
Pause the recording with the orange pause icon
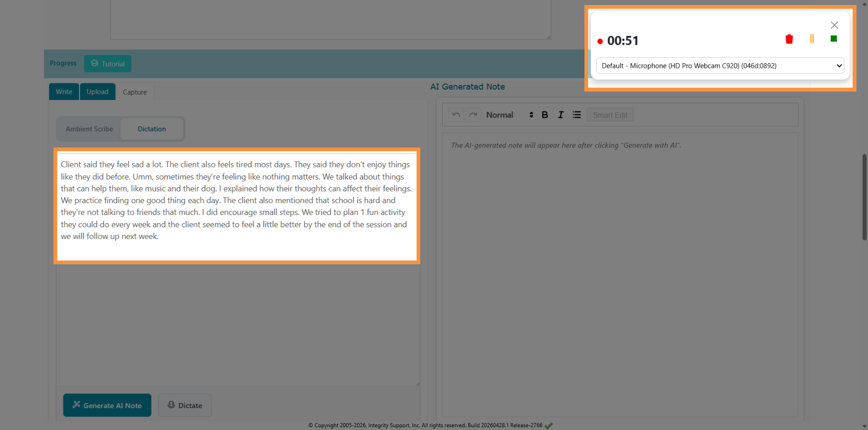(812, 39)
